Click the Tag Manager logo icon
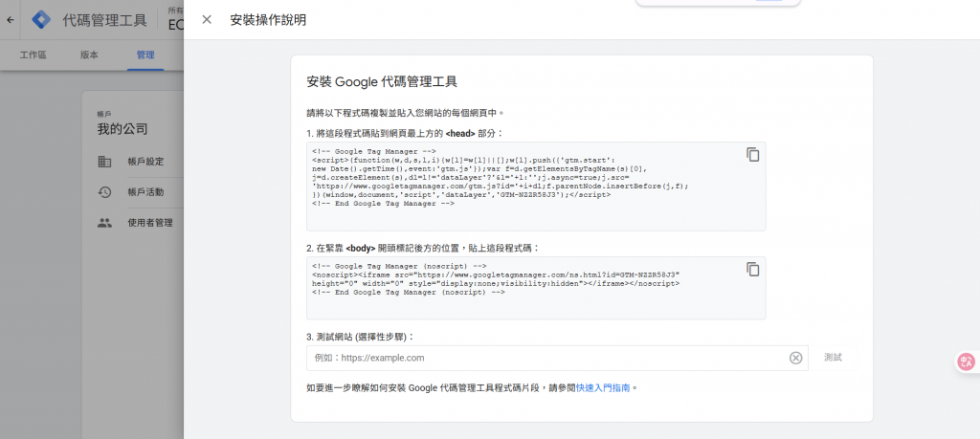The image size is (980, 439). [x=42, y=19]
